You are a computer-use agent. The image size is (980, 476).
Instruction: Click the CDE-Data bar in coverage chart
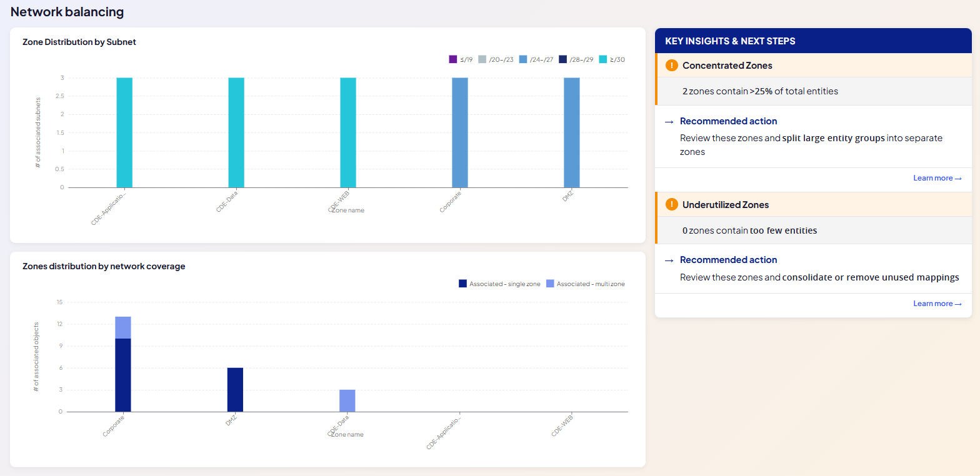(x=347, y=400)
